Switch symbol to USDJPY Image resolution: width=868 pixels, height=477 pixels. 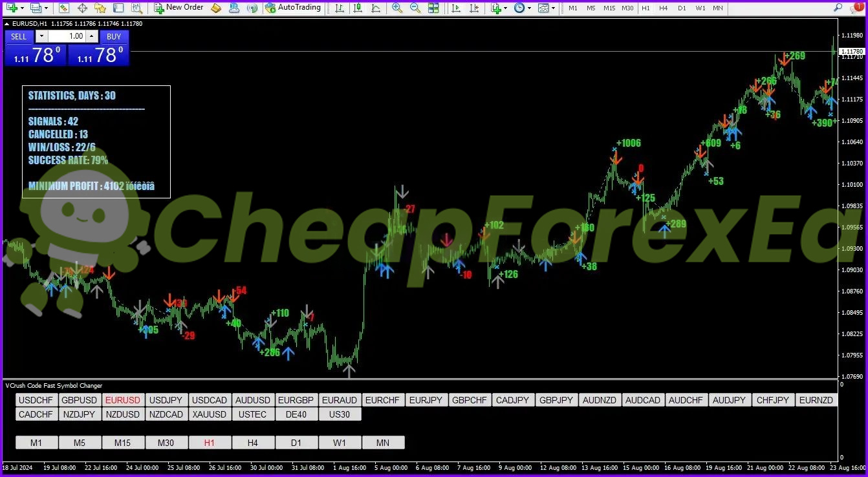click(166, 400)
